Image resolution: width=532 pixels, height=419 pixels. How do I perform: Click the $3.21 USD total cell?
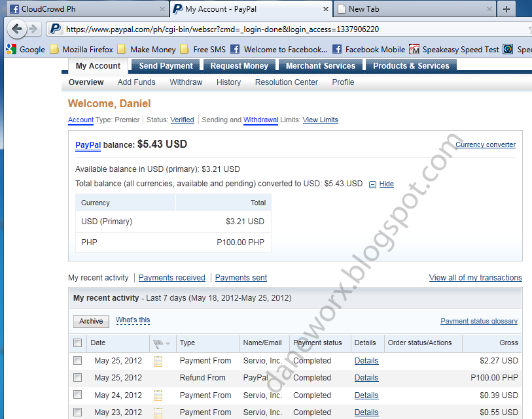coord(245,222)
